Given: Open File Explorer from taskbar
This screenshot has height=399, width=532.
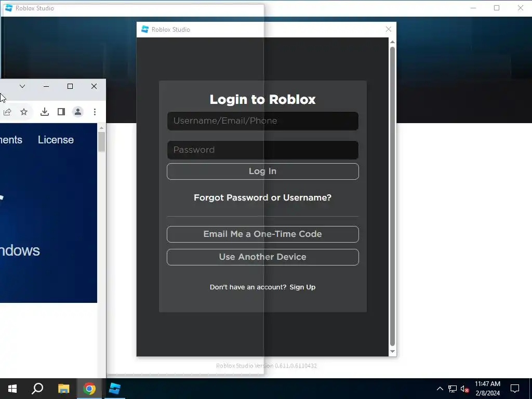Looking at the screenshot, I should (63, 389).
